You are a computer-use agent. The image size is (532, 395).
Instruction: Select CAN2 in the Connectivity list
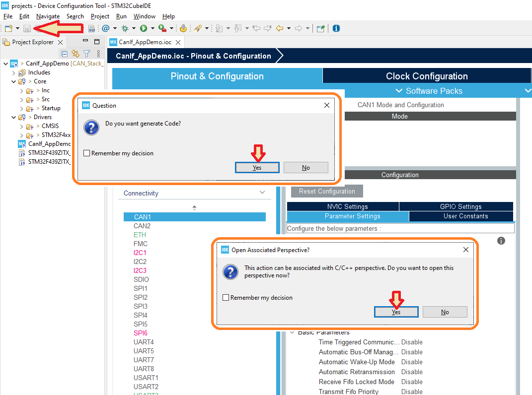pos(142,226)
